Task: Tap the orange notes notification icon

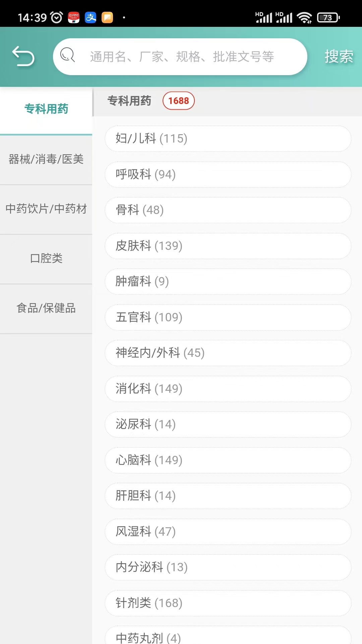Action: point(107,17)
